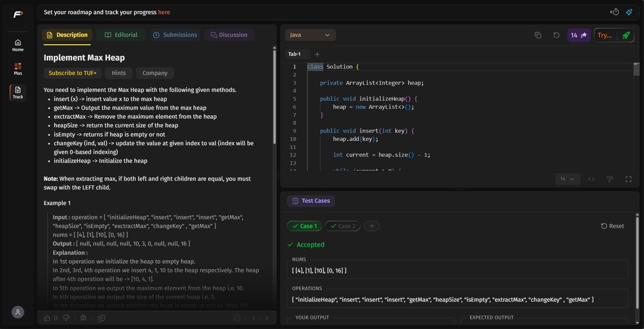The image size is (644, 329).
Task: Click code line 'heap.add(key);'
Action: click(x=355, y=138)
